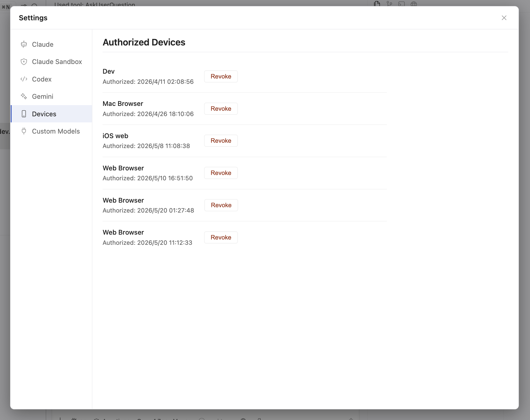Click Authorized: 2026/4/26 18:10:06 timestamp
This screenshot has width=530, height=420.
click(148, 114)
